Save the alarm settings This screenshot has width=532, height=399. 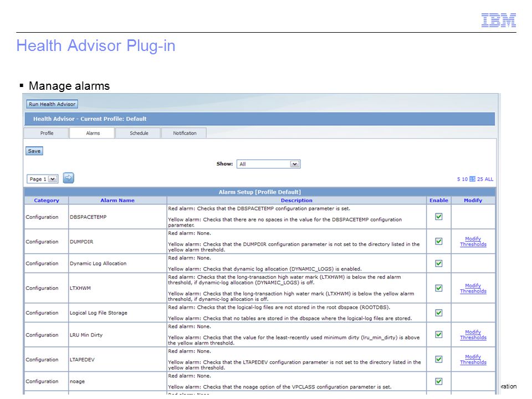pos(34,151)
